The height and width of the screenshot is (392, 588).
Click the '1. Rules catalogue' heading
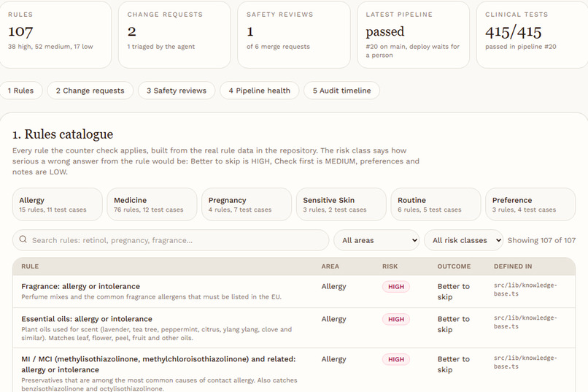coord(63,134)
